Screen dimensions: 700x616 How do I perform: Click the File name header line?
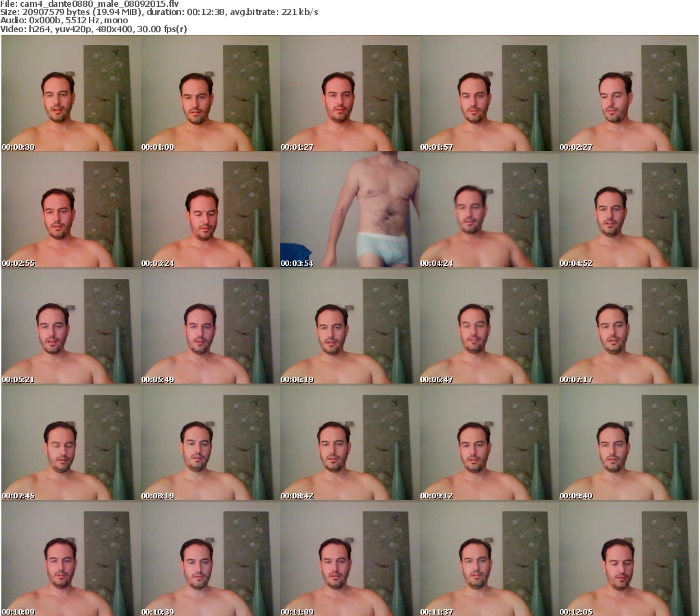pos(90,3)
